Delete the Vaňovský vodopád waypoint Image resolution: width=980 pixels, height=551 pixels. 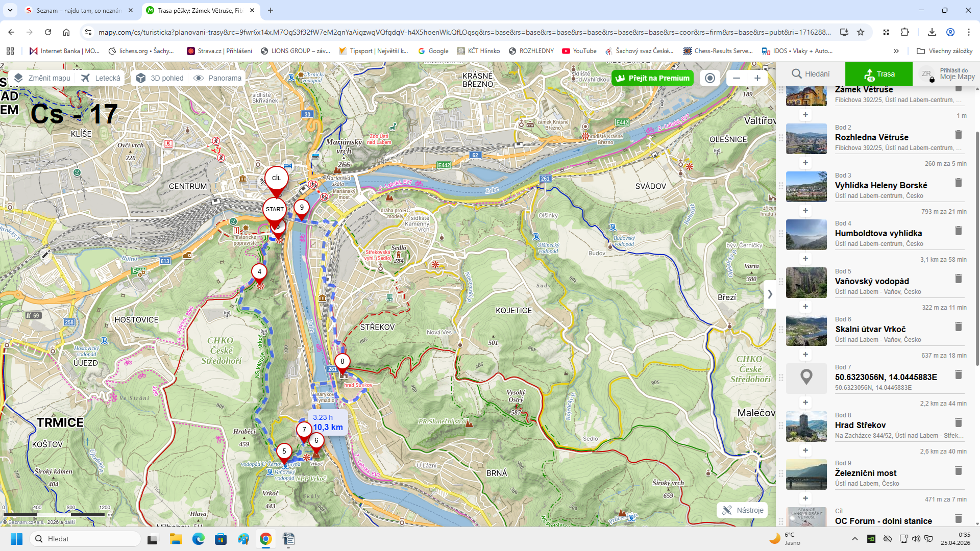958,279
